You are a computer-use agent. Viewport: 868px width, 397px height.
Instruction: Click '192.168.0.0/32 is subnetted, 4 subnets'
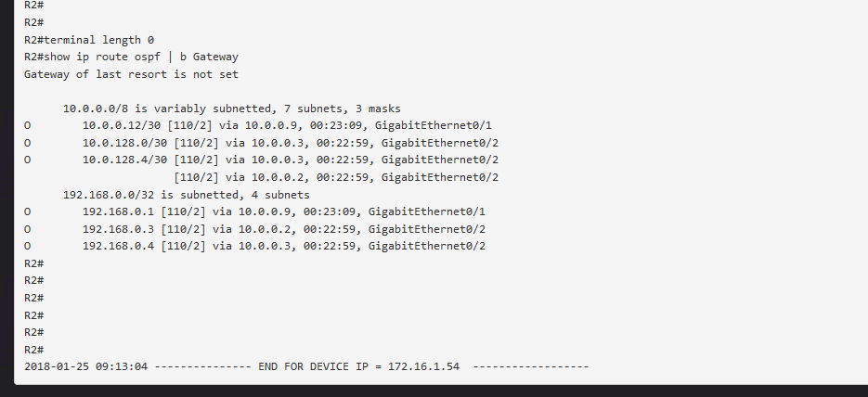[x=186, y=195]
